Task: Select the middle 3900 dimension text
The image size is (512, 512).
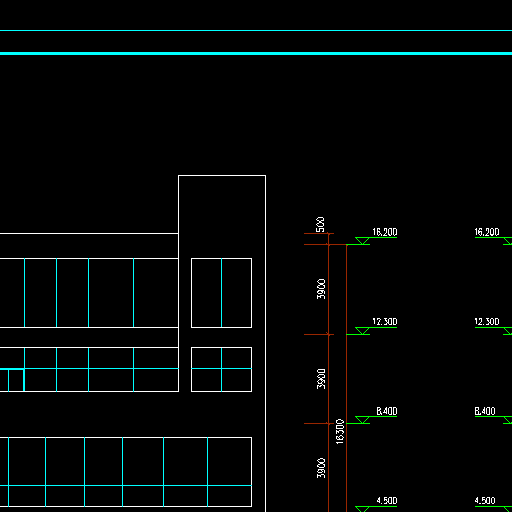Action: pos(321,379)
